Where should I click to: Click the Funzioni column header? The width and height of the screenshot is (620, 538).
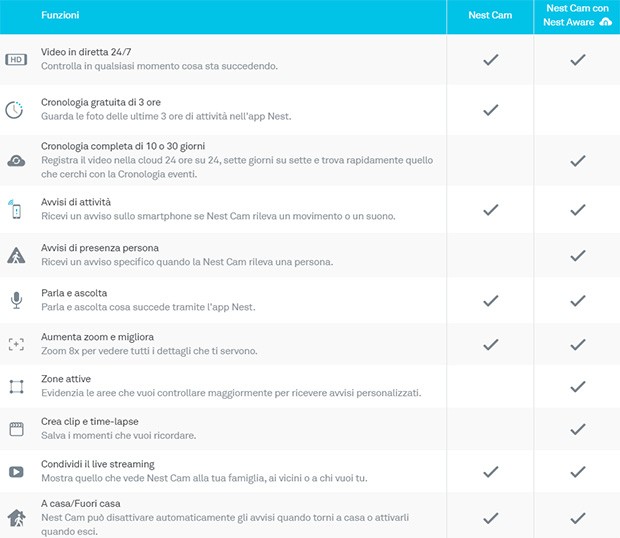click(60, 16)
